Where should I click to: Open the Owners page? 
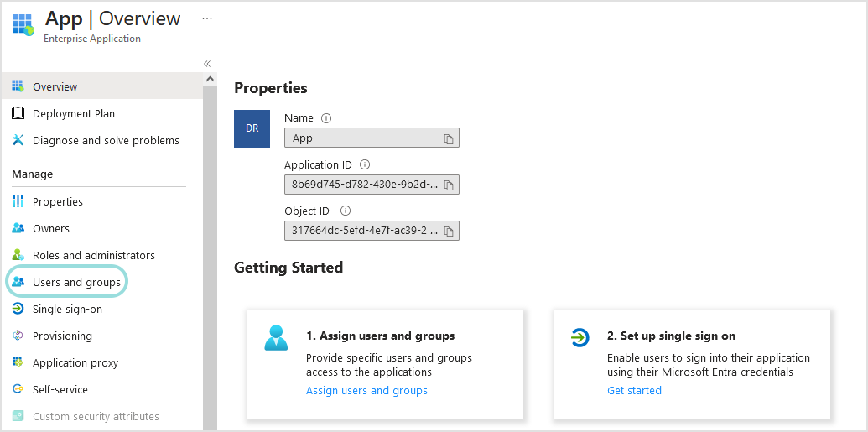click(x=51, y=228)
